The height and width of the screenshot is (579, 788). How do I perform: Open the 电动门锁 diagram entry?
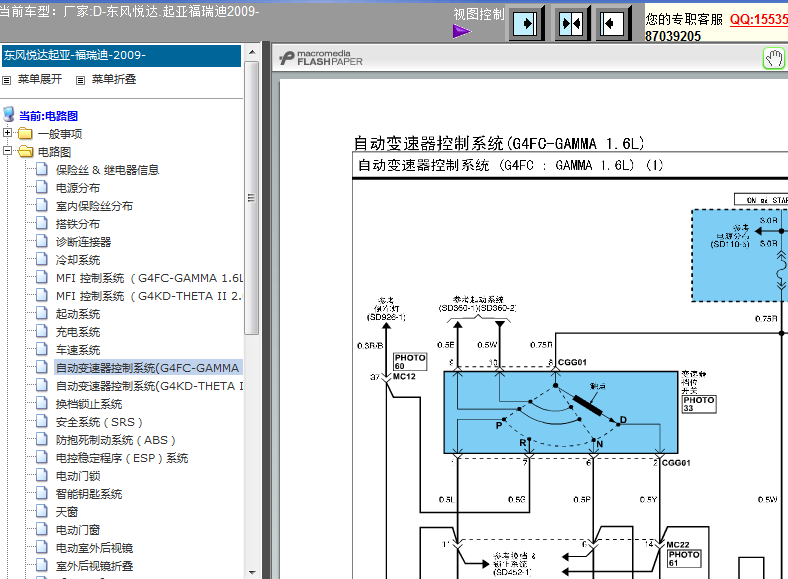pyautogui.click(x=78, y=476)
